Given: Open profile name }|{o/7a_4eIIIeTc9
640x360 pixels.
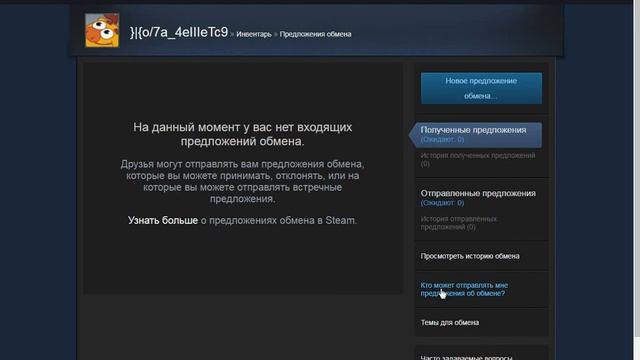Looking at the screenshot, I should [x=179, y=32].
